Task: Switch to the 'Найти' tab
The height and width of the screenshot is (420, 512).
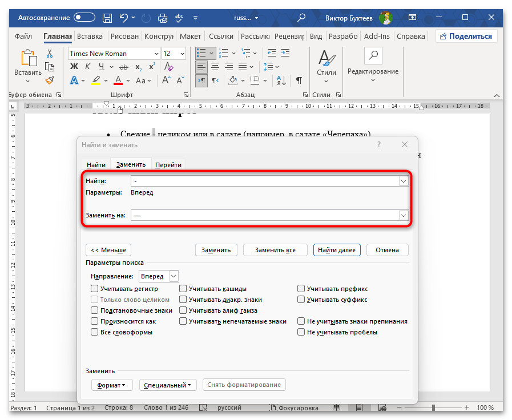Action: pyautogui.click(x=96, y=165)
